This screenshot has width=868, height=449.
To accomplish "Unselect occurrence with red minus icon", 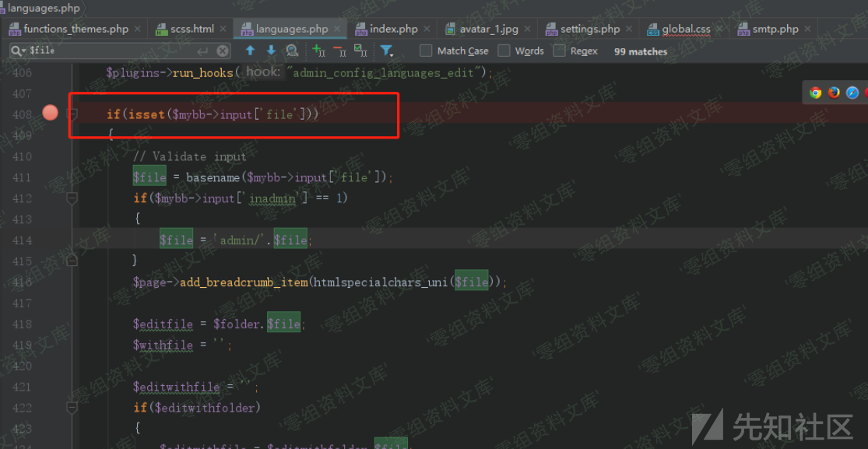I will [339, 51].
